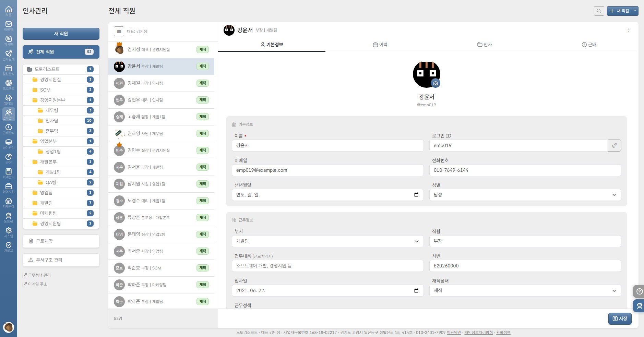Open the three-dot menu for 강윤서

[628, 30]
